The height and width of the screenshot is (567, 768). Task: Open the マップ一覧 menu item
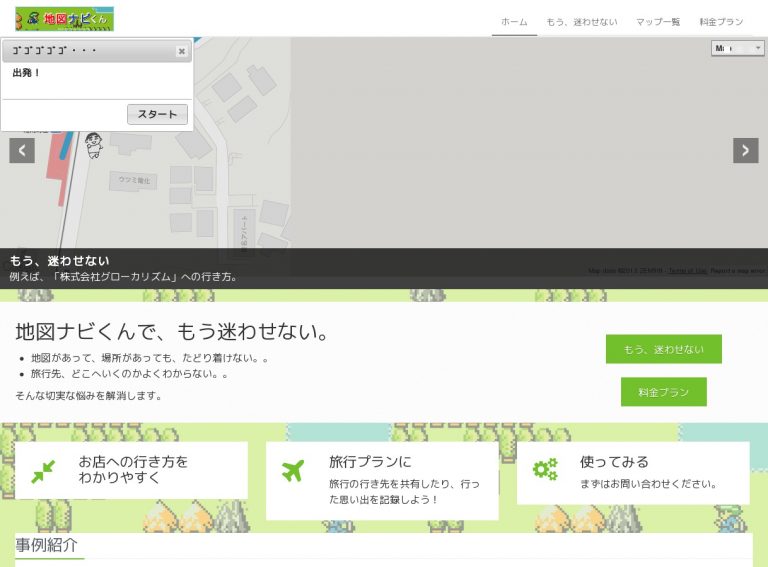[658, 22]
